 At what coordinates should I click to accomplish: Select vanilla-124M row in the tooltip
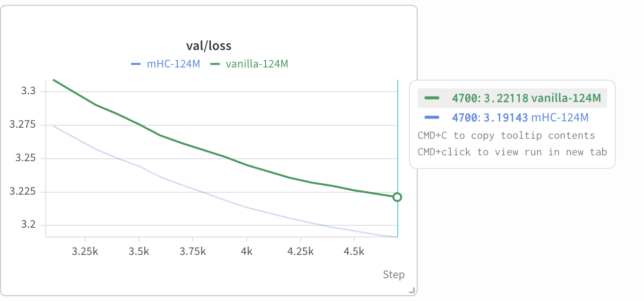(512, 98)
